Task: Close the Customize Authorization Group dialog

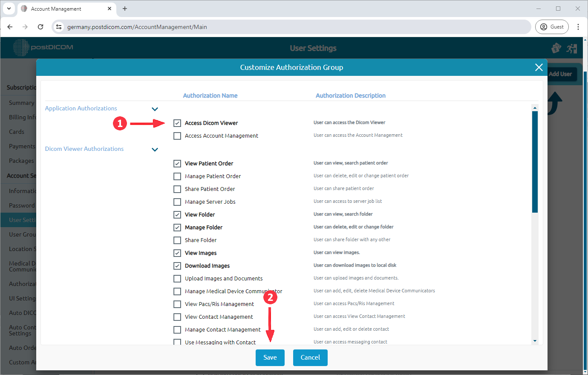Action: pos(539,67)
